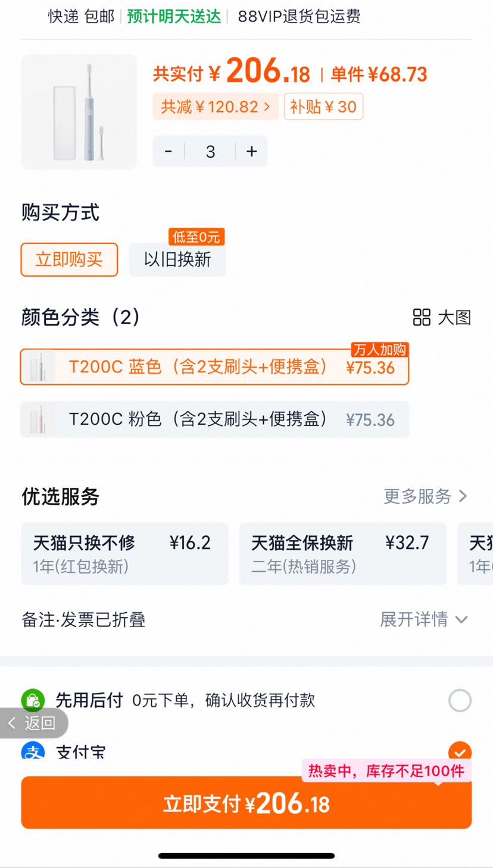The width and height of the screenshot is (493, 868).
Task: Tap the 立即支付 ¥206.18 button
Action: coord(246,803)
